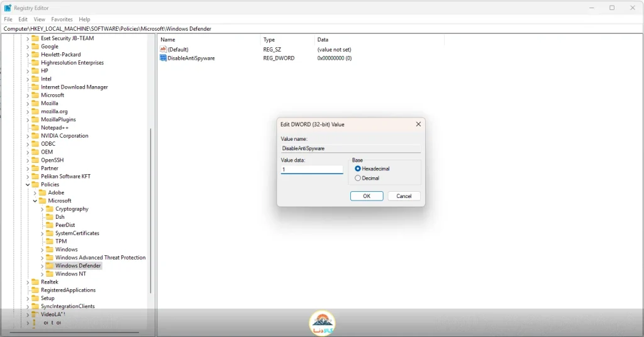
Task: Click the Highresolution Enterprises folder icon
Action: pos(35,63)
